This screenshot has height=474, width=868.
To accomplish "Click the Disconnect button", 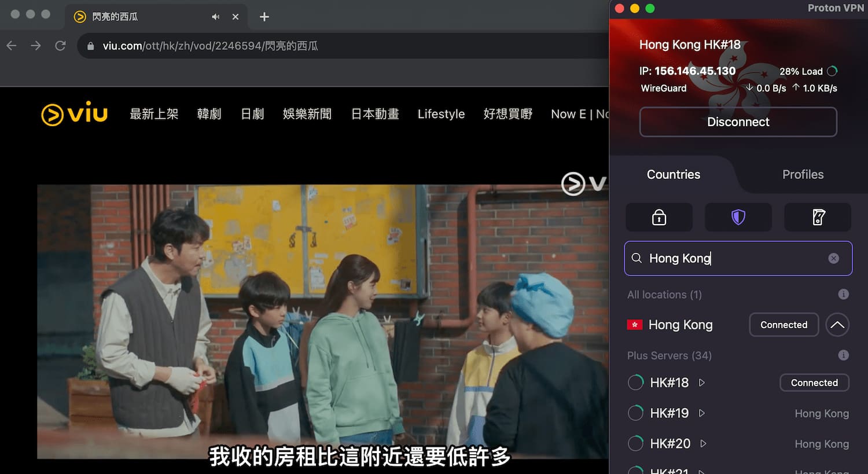I will tap(738, 122).
